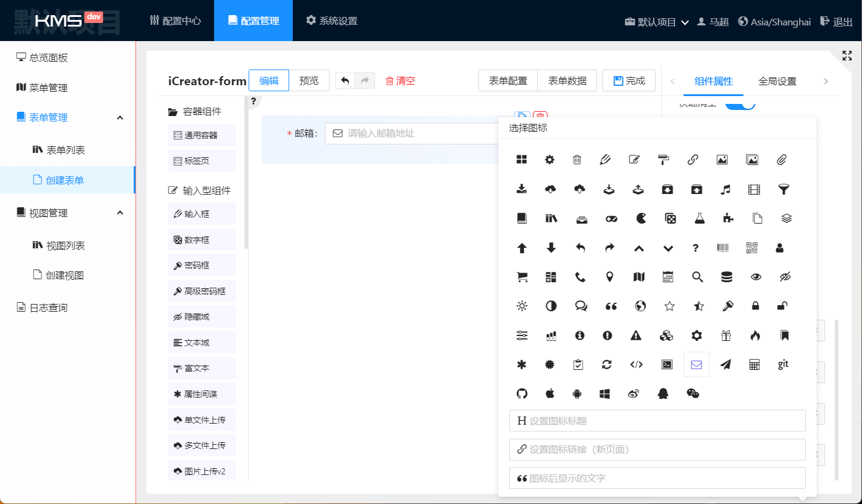Screen dimensions: 862x504
Task: Toggle the blue switch under 组件属性
Action: pos(739,104)
